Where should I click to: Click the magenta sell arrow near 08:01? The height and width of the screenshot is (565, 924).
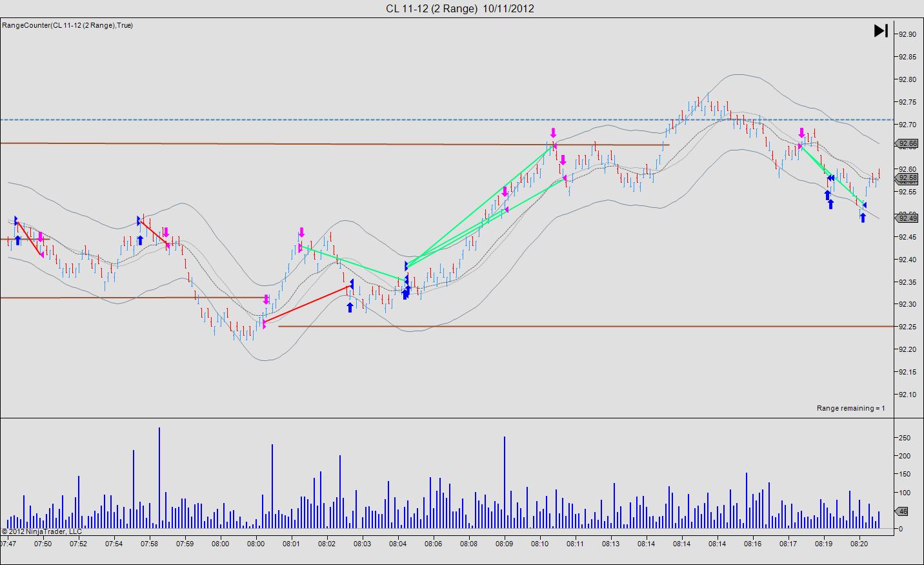(301, 233)
